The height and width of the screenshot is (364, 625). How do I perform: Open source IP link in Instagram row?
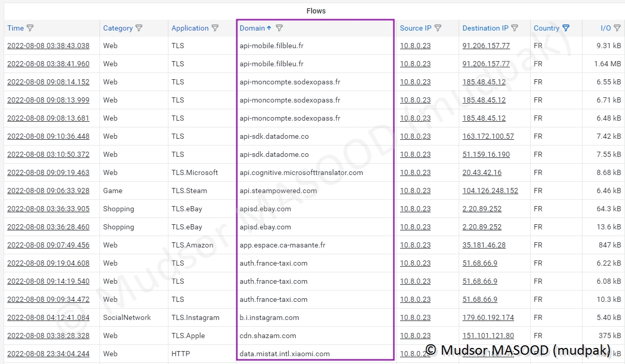(415, 317)
